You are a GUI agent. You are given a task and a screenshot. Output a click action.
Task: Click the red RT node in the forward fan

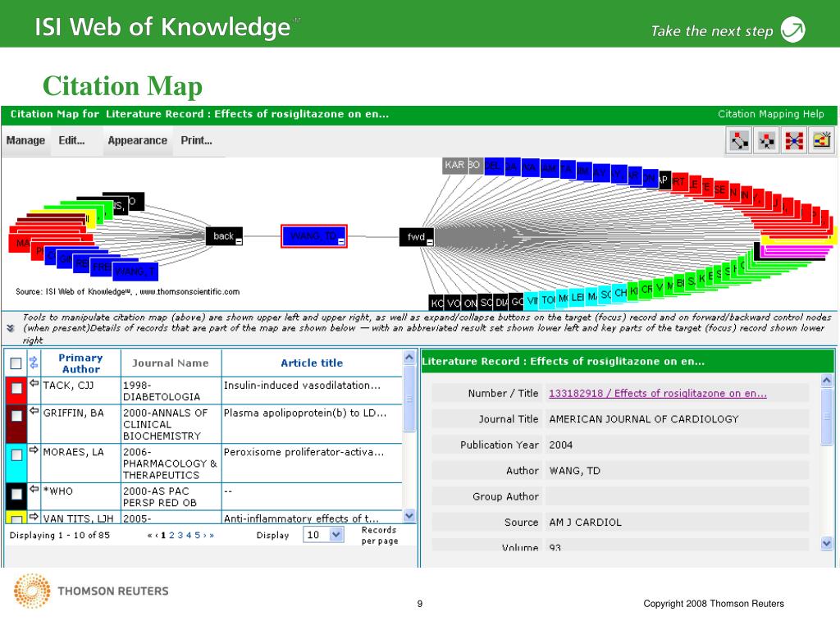tap(678, 182)
